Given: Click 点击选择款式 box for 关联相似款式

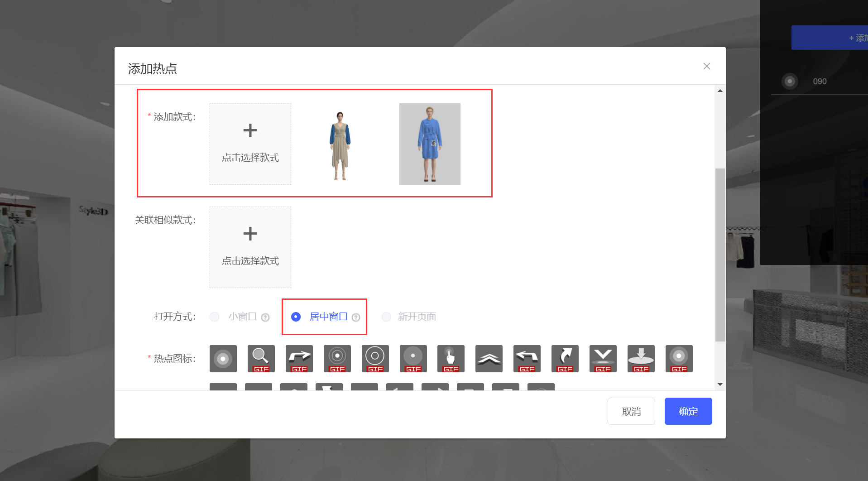Looking at the screenshot, I should [250, 247].
